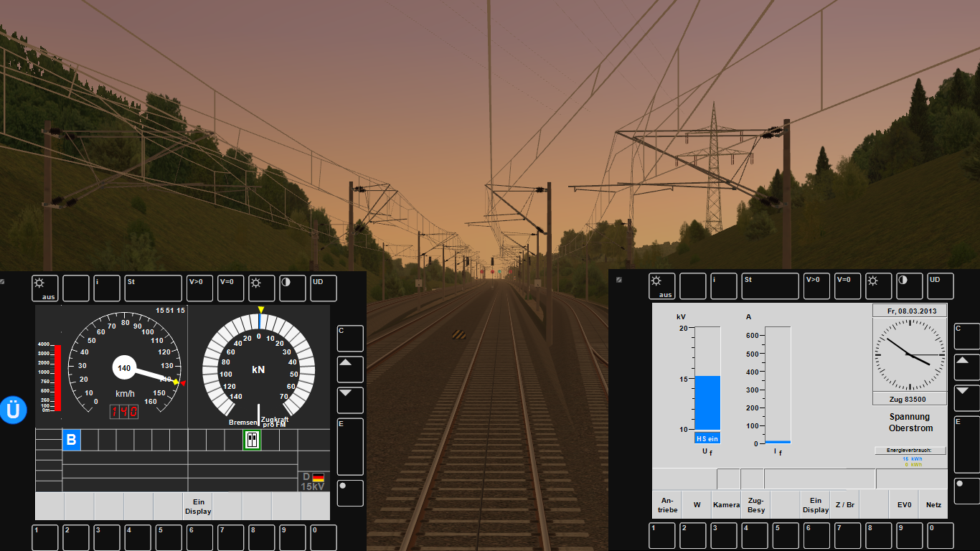Screen dimensions: 980x551
Task: Click the German flag 15kV indicator
Action: (313, 481)
